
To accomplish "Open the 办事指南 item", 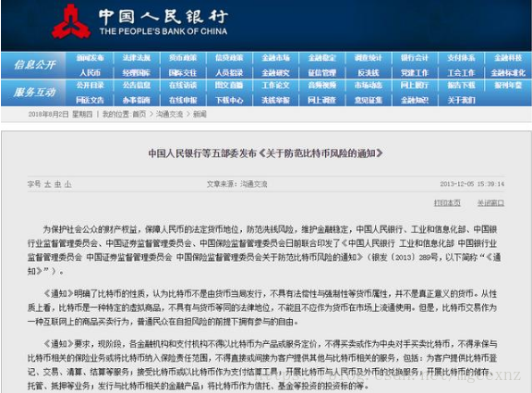I will (x=137, y=100).
